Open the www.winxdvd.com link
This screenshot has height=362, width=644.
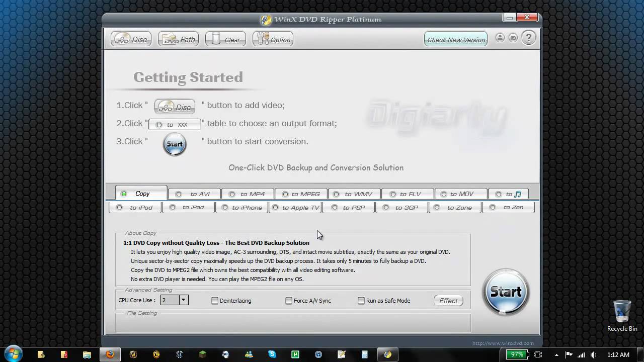[x=503, y=343]
